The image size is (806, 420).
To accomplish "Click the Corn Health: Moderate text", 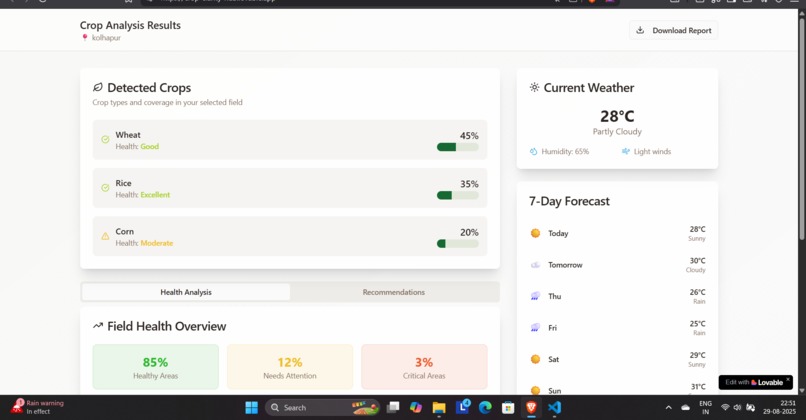I will point(144,243).
